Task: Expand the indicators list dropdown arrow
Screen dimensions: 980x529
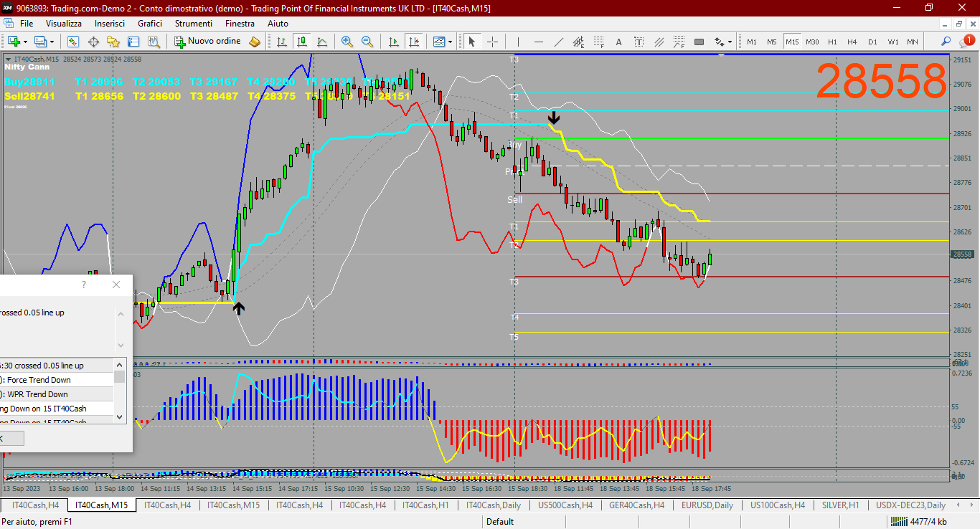Action: coord(451,42)
